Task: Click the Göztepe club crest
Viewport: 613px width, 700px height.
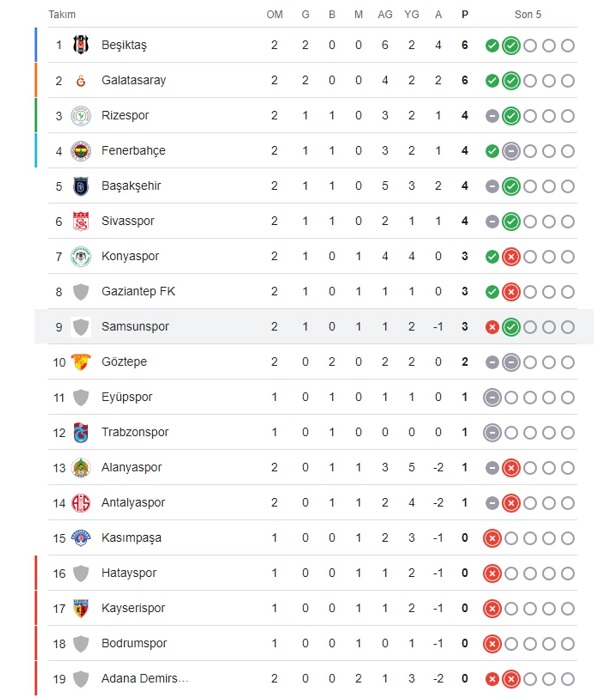Action: [81, 362]
